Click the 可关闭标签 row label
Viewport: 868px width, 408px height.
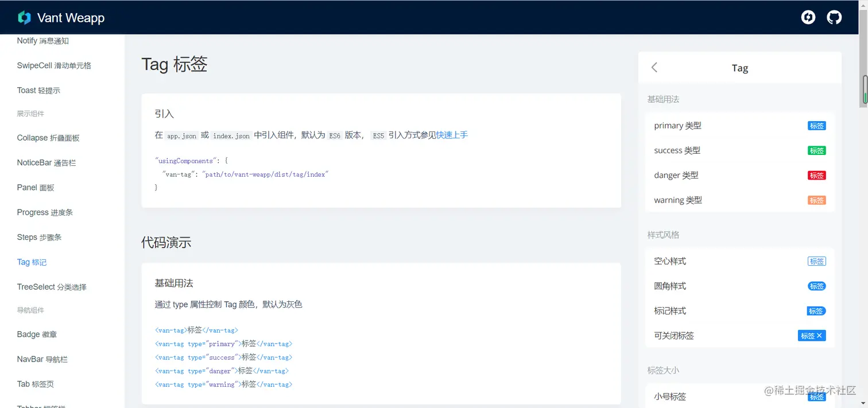click(674, 336)
